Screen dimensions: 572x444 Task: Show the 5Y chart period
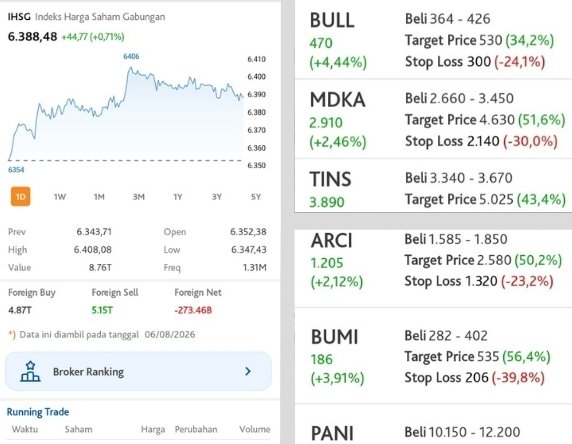click(256, 197)
